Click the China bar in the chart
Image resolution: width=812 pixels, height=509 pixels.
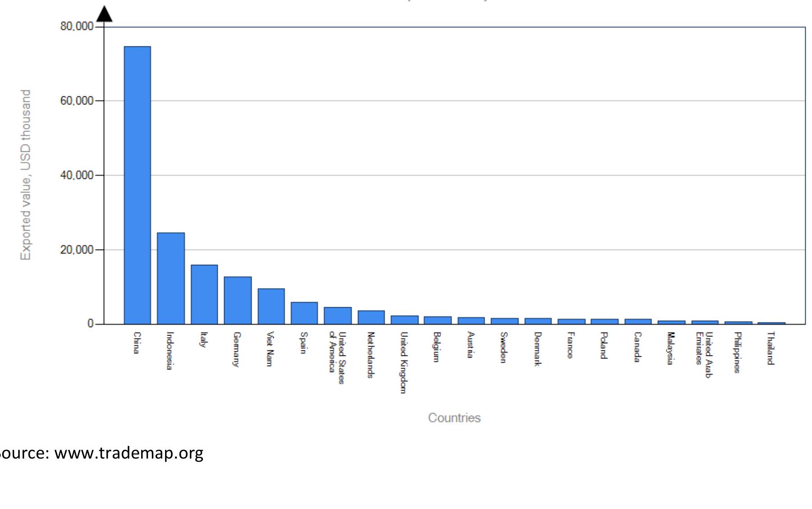click(137, 185)
